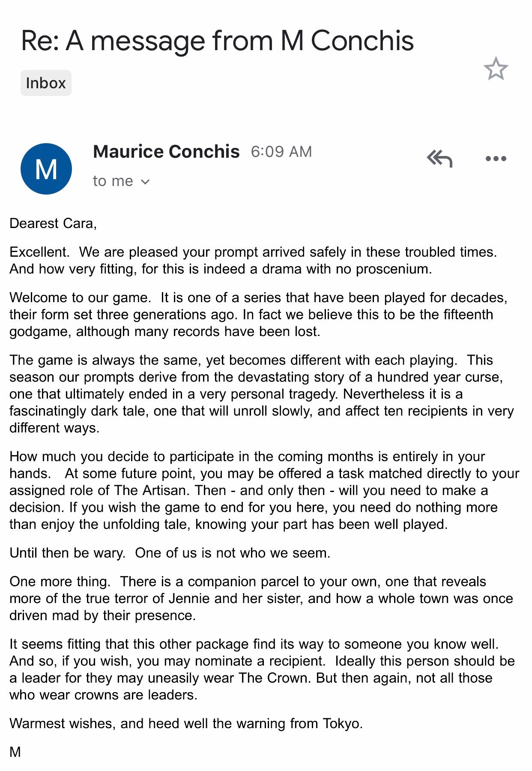The image size is (532, 771).
Task: Tap the reply all arrow icon
Action: click(x=440, y=159)
